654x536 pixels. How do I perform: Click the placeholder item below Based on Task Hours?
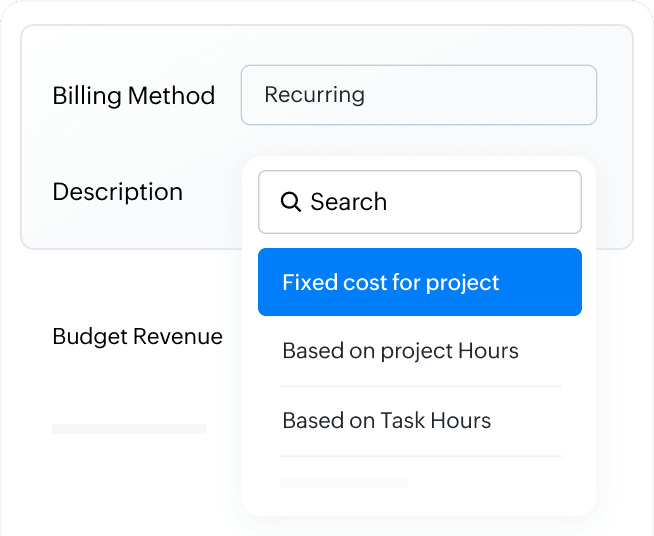click(344, 483)
